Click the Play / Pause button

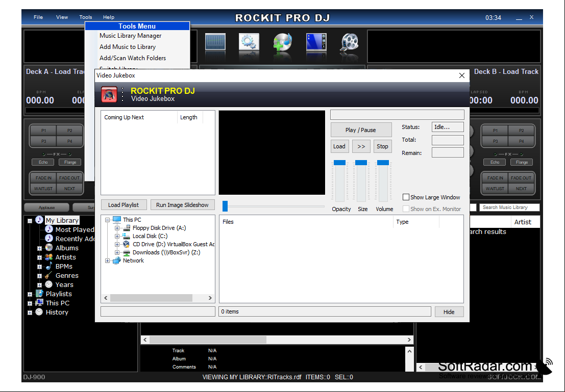click(361, 130)
